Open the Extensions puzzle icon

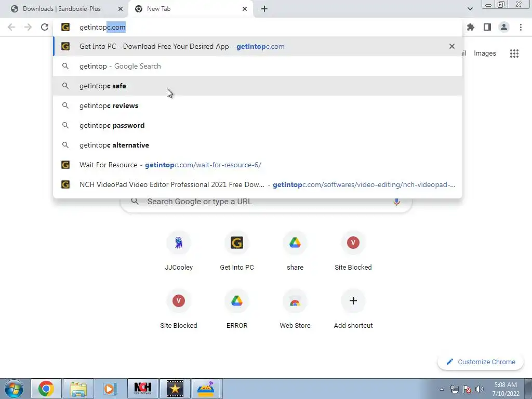(x=471, y=27)
